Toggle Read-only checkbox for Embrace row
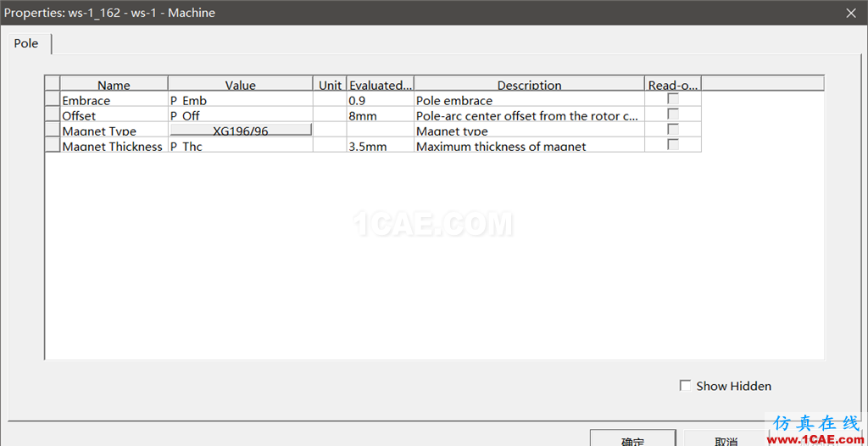This screenshot has height=446, width=868. pos(673,99)
